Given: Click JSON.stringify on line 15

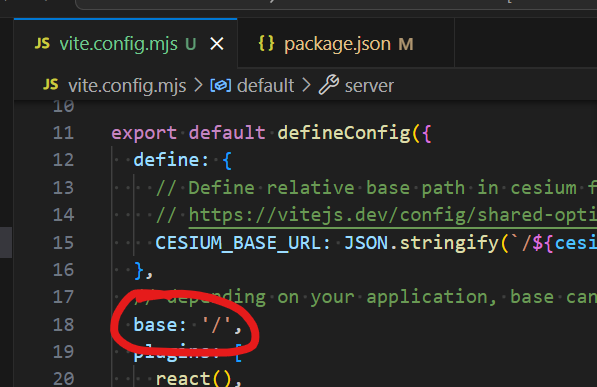Looking at the screenshot, I should 421,243.
